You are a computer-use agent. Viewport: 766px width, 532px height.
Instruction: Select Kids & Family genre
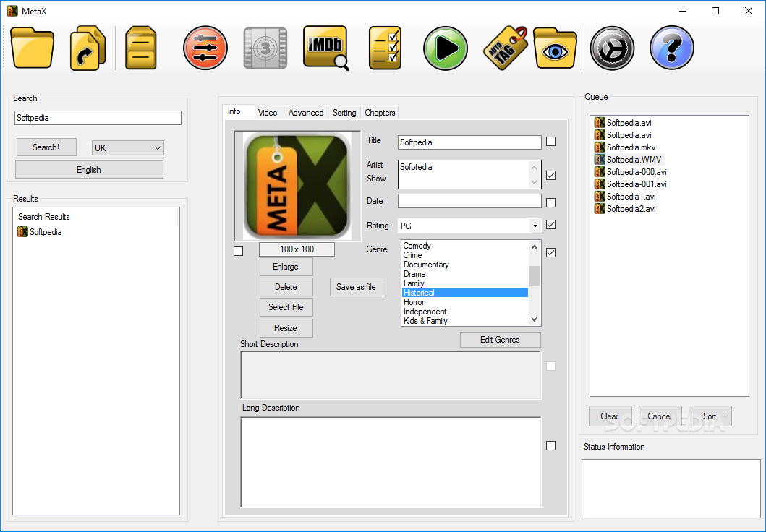(x=464, y=321)
